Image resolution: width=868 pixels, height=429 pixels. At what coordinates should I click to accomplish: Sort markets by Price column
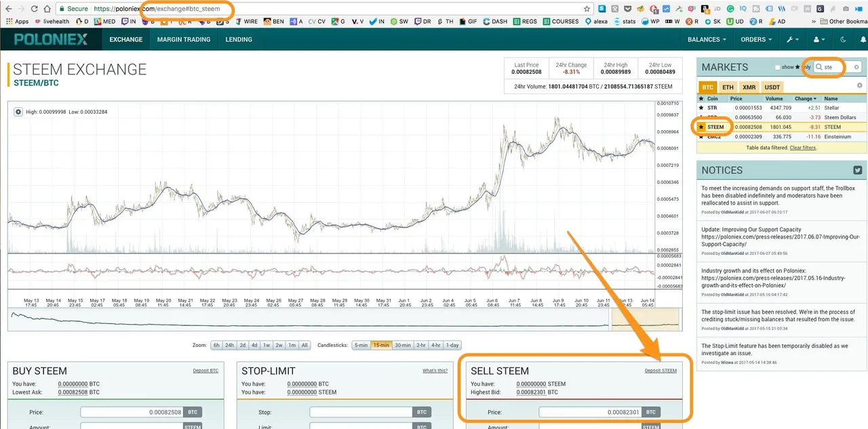pos(738,98)
